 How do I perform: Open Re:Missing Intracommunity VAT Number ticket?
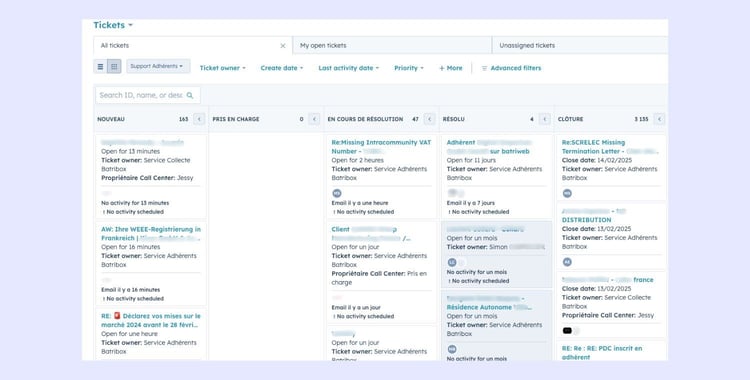pyautogui.click(x=381, y=146)
